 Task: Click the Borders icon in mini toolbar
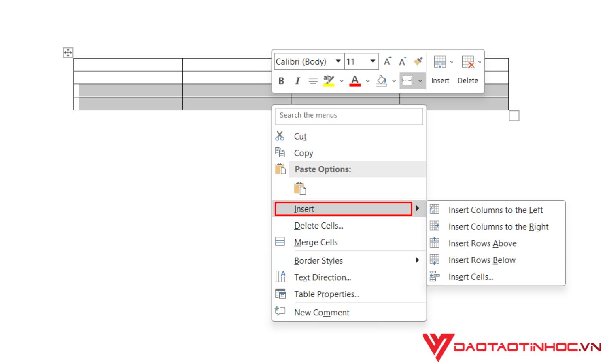tap(407, 80)
